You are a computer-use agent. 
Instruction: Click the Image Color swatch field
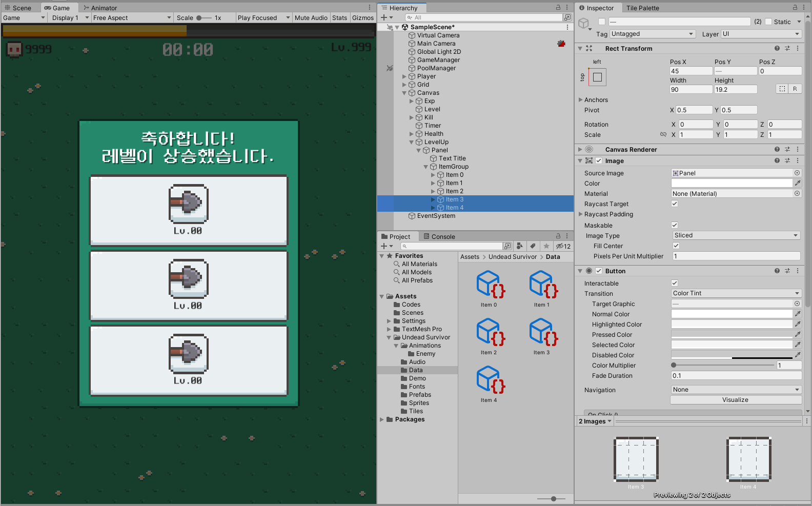pos(732,183)
